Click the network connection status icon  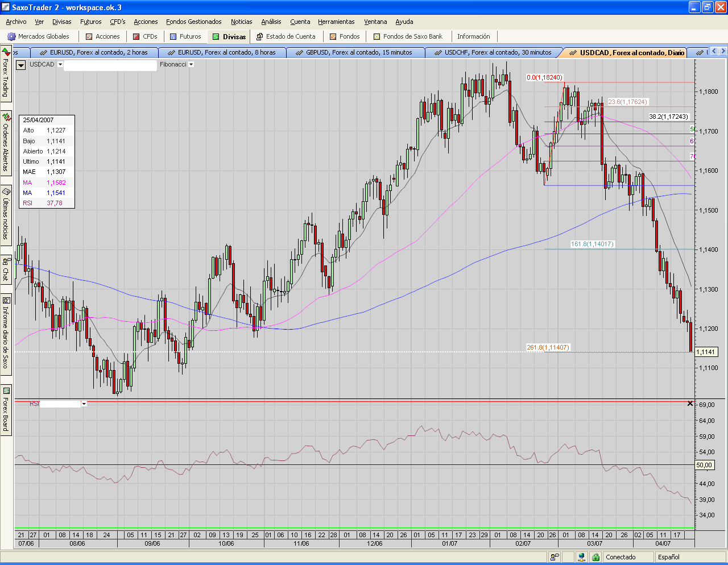click(x=582, y=557)
